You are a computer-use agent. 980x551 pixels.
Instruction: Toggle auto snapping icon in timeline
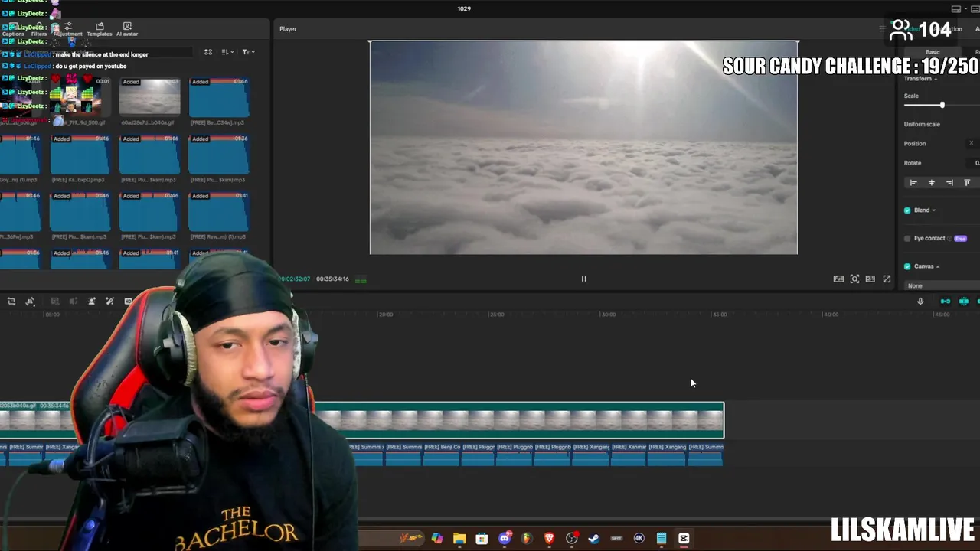click(964, 302)
